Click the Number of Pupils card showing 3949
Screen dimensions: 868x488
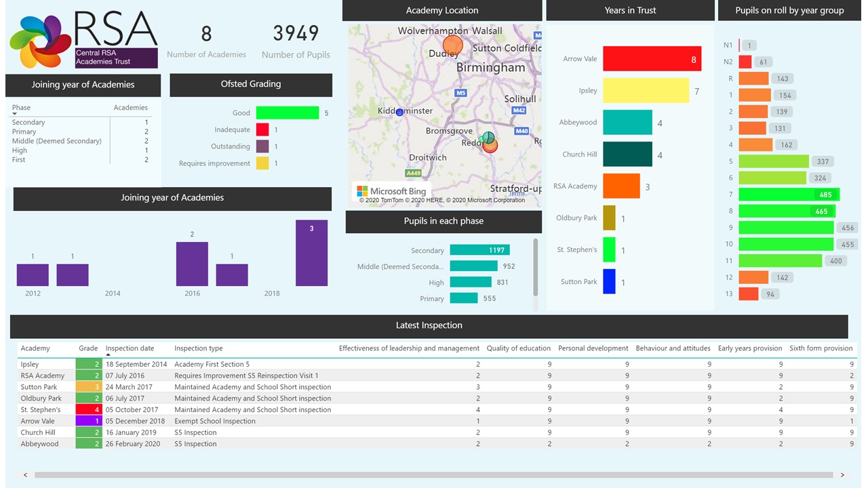(296, 42)
